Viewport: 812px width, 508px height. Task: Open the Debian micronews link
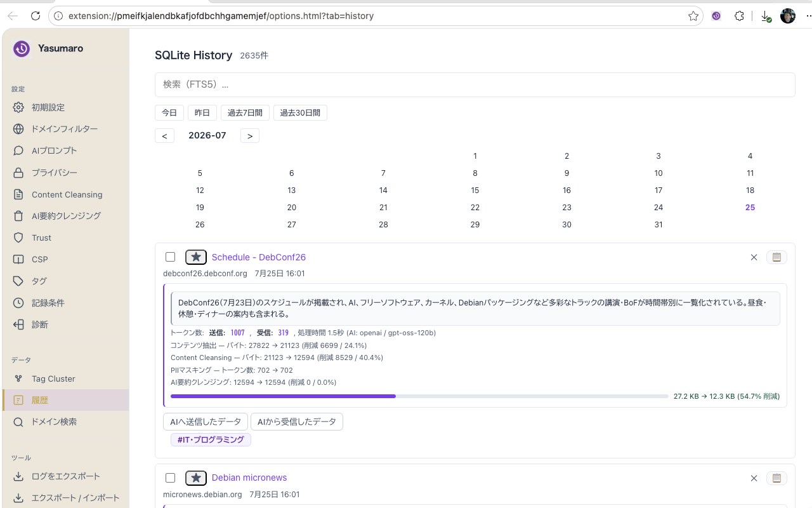249,478
